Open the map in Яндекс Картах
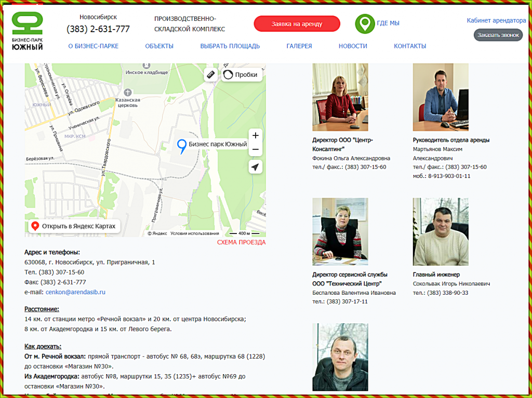 tap(74, 226)
